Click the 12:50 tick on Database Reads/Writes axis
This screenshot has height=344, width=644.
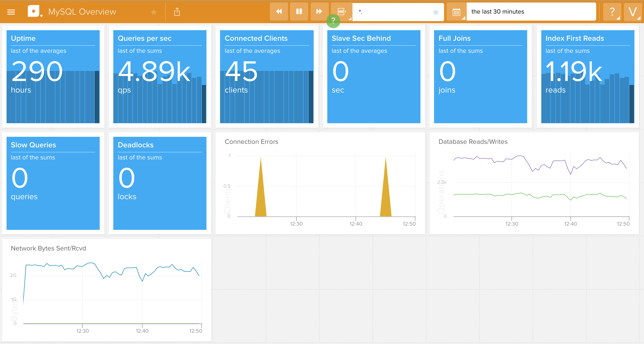coord(623,224)
